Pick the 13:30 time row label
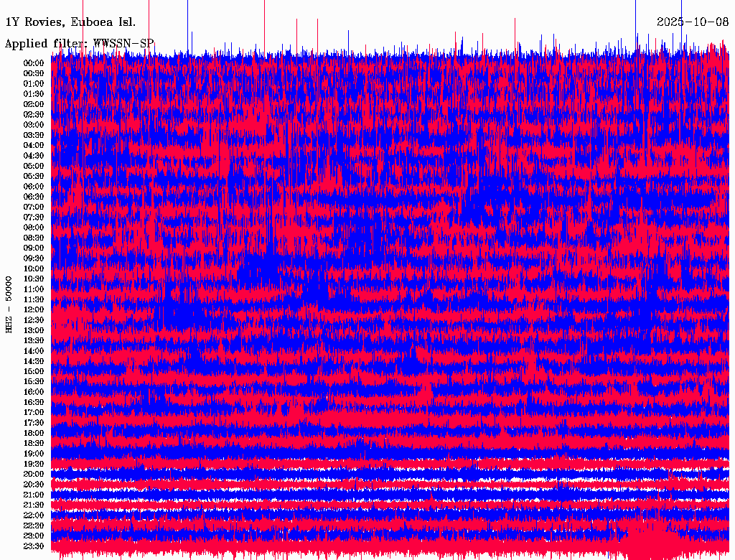The height and width of the screenshot is (560, 735). [x=34, y=340]
